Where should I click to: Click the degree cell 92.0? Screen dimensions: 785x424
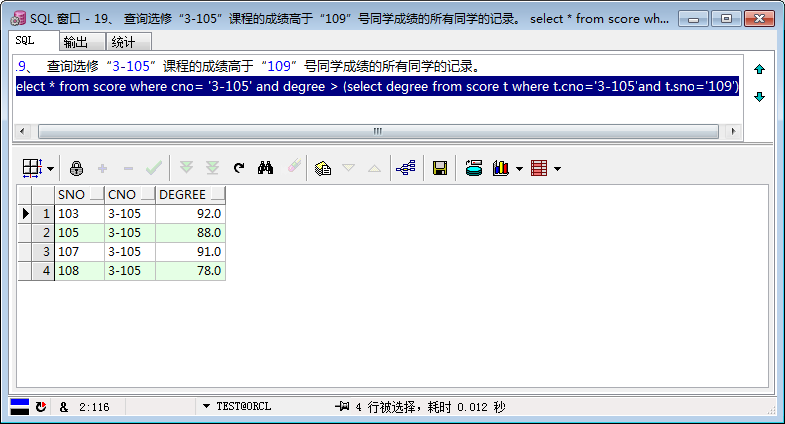(191, 214)
